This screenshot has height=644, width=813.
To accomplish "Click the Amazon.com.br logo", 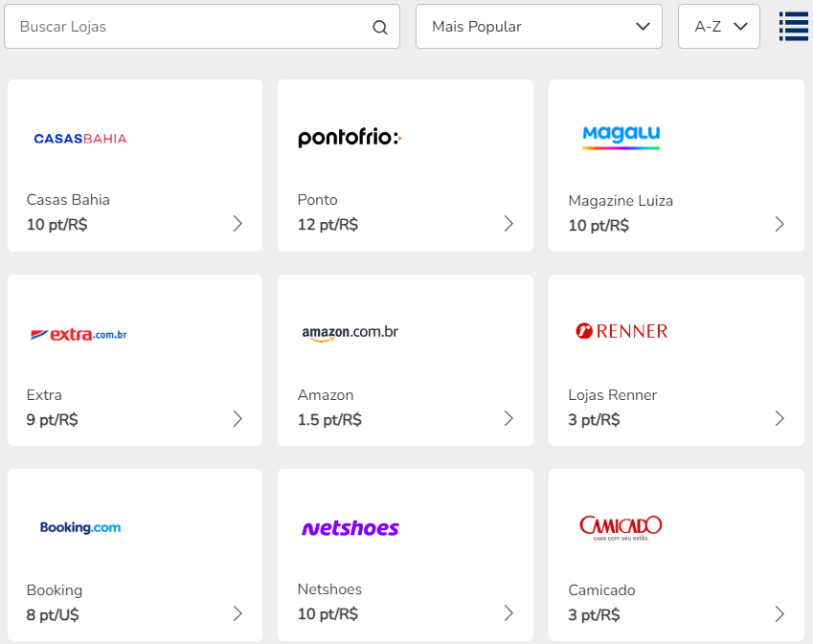I will coord(350,333).
